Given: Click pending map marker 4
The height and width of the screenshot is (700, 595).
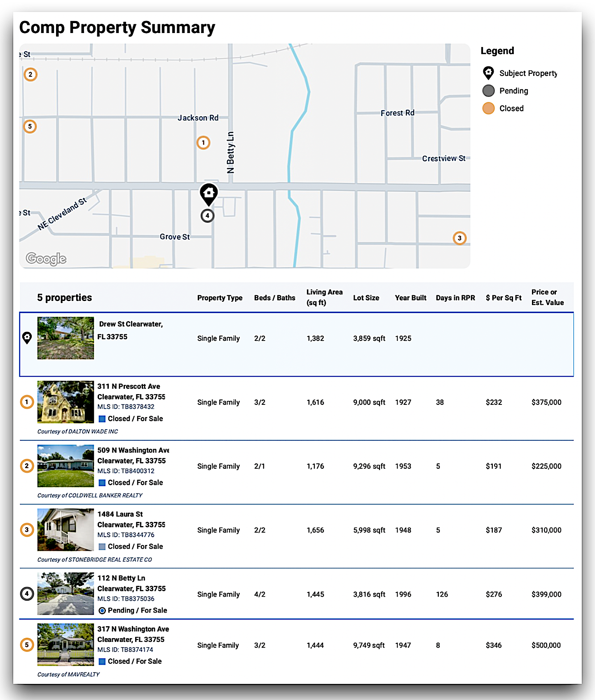Looking at the screenshot, I should coord(207,216).
